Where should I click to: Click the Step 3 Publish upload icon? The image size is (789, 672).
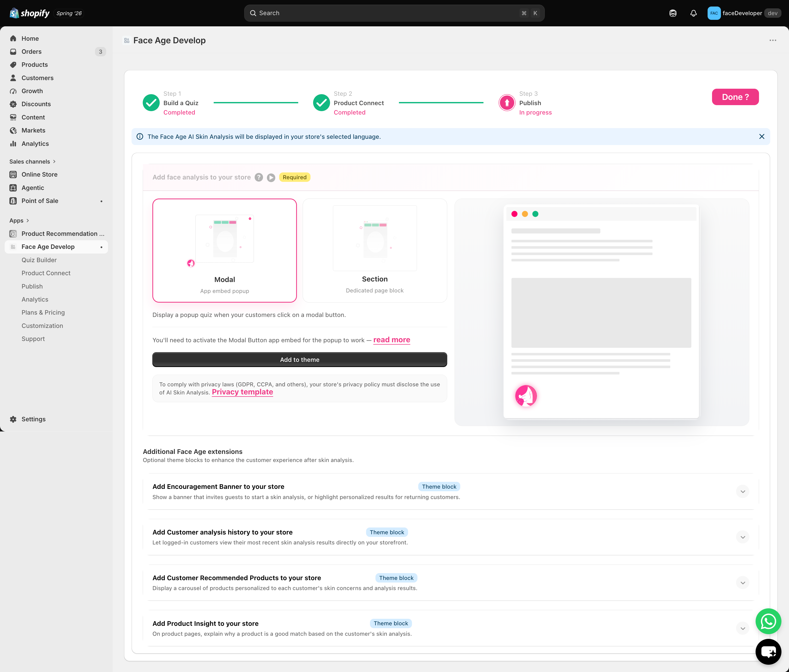pyautogui.click(x=507, y=103)
